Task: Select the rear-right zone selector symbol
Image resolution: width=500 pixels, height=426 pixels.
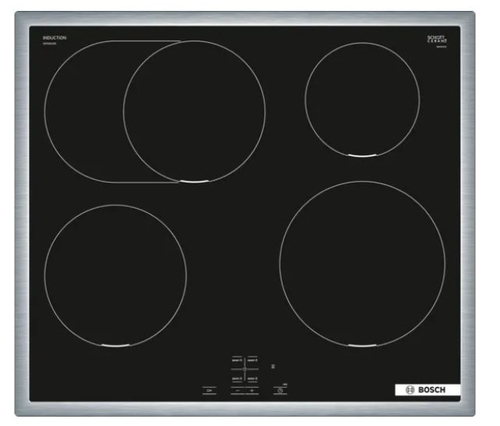Action: click(253, 360)
